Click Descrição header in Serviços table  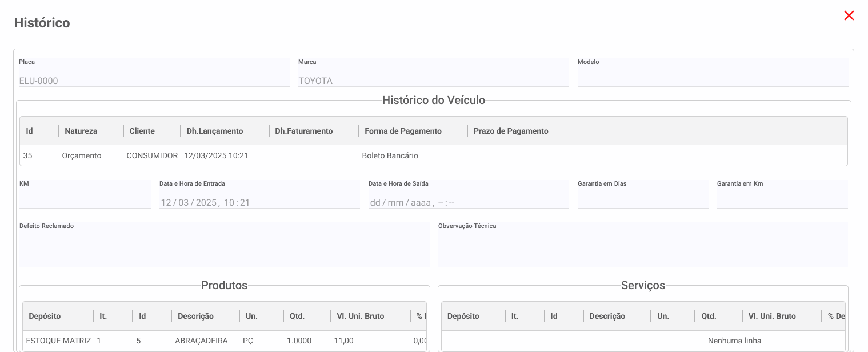607,316
